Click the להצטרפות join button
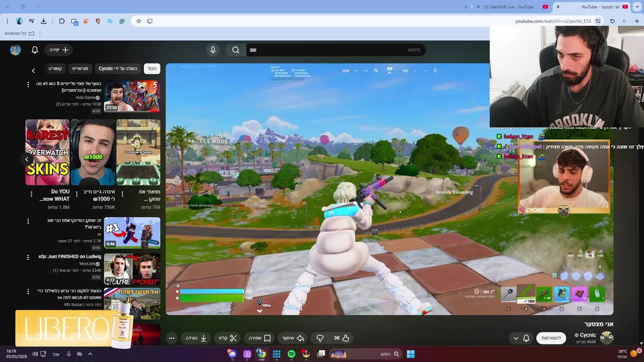This screenshot has width=644, height=362. pyautogui.click(x=551, y=338)
